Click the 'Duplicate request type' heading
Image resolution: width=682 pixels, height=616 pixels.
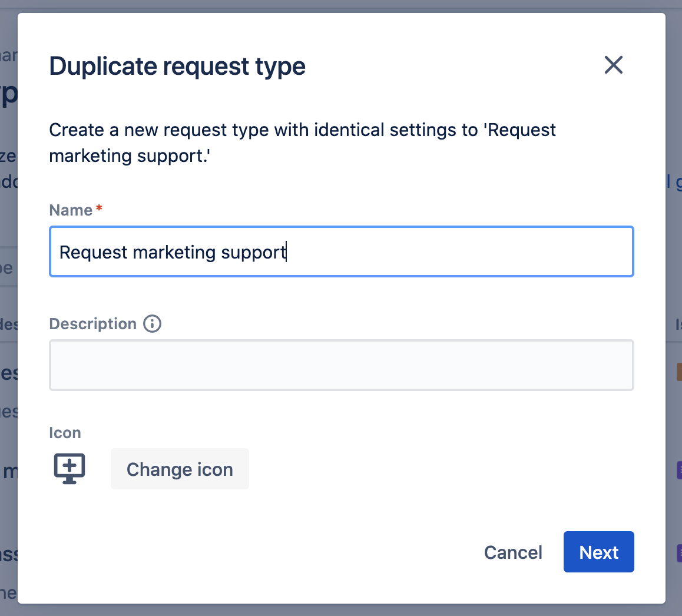click(x=177, y=67)
